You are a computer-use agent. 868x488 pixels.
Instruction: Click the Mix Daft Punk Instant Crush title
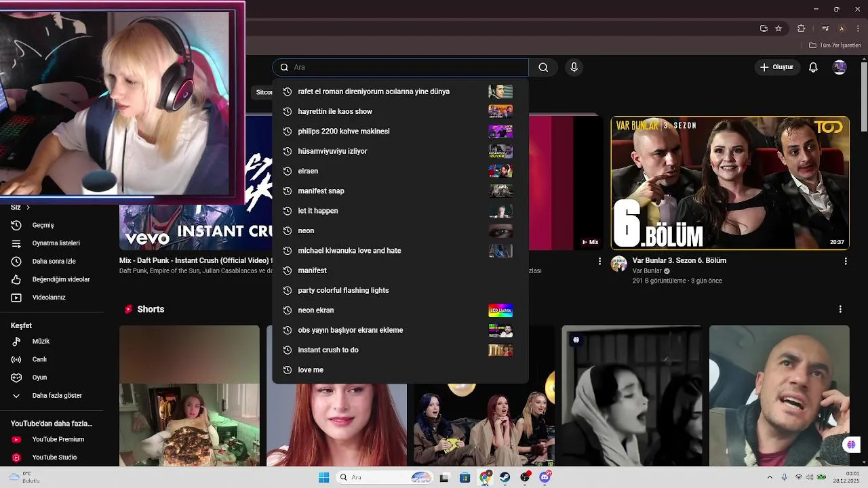(x=195, y=260)
